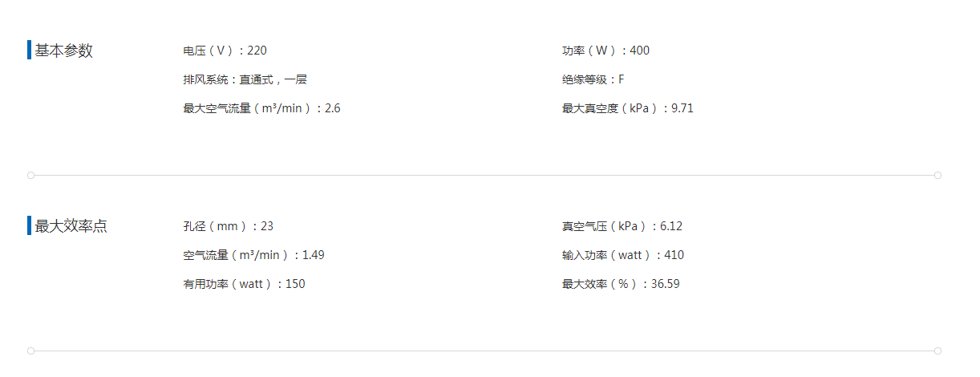
Task: Click right circle of first divider line
Action: 937,175
